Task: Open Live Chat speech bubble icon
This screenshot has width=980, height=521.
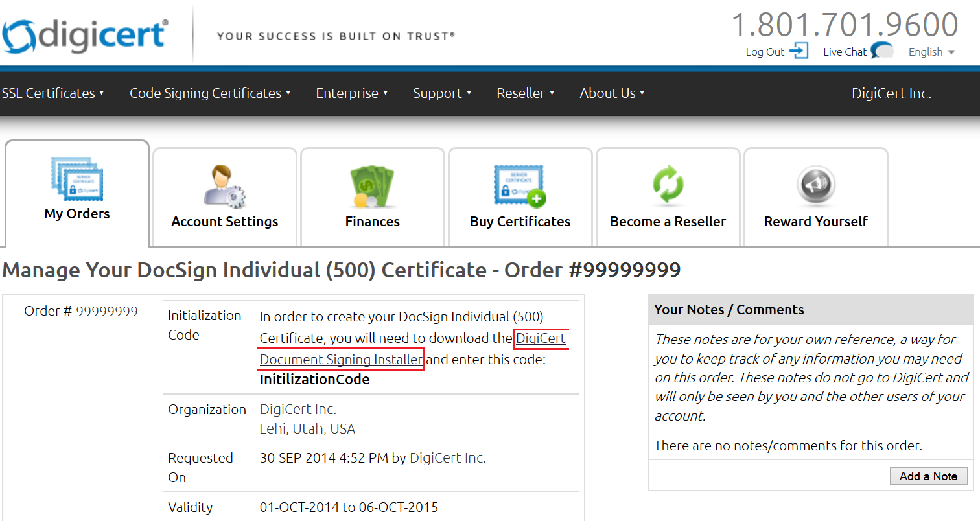Action: coord(881,51)
